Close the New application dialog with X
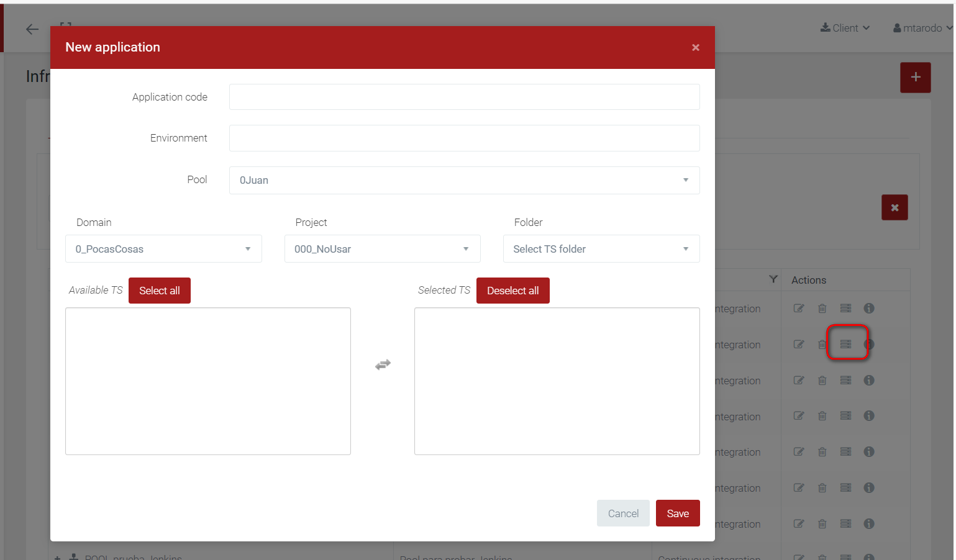This screenshot has height=560, width=956. [695, 48]
